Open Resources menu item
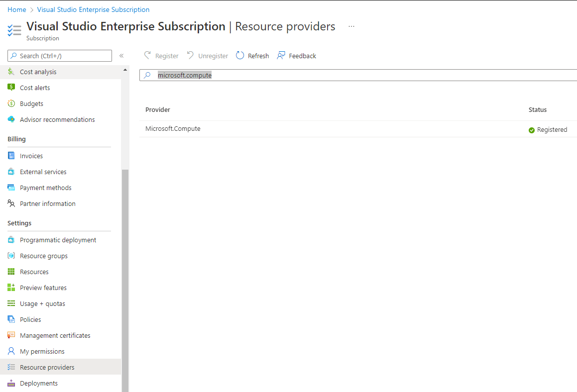 click(x=60, y=272)
